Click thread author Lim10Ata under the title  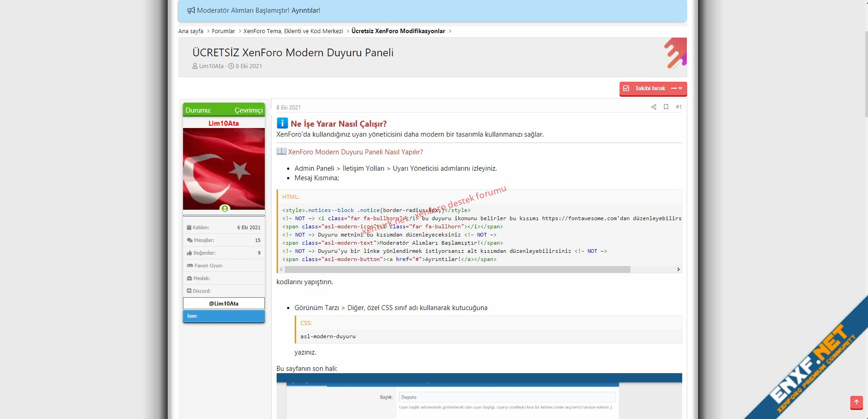[211, 66]
